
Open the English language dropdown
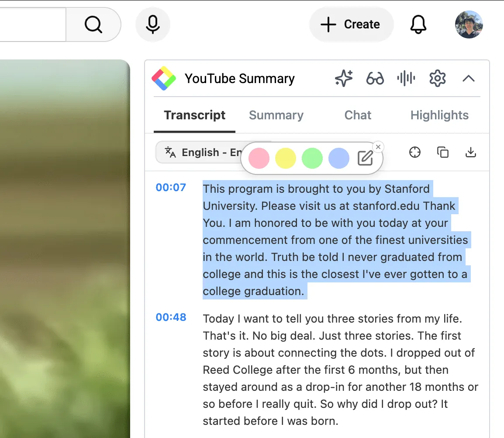coord(199,152)
